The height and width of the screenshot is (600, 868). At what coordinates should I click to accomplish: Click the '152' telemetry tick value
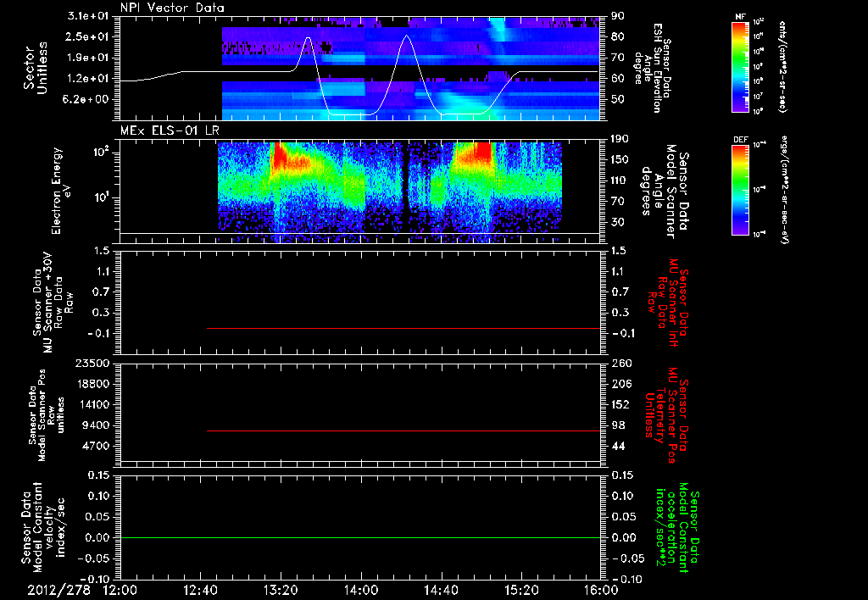point(621,404)
